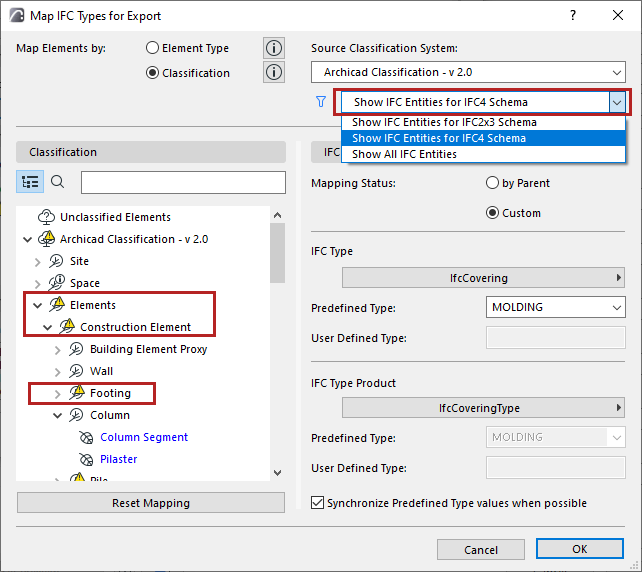Click the Site leaf icon
This screenshot has width=642, height=572.
(x=56, y=261)
